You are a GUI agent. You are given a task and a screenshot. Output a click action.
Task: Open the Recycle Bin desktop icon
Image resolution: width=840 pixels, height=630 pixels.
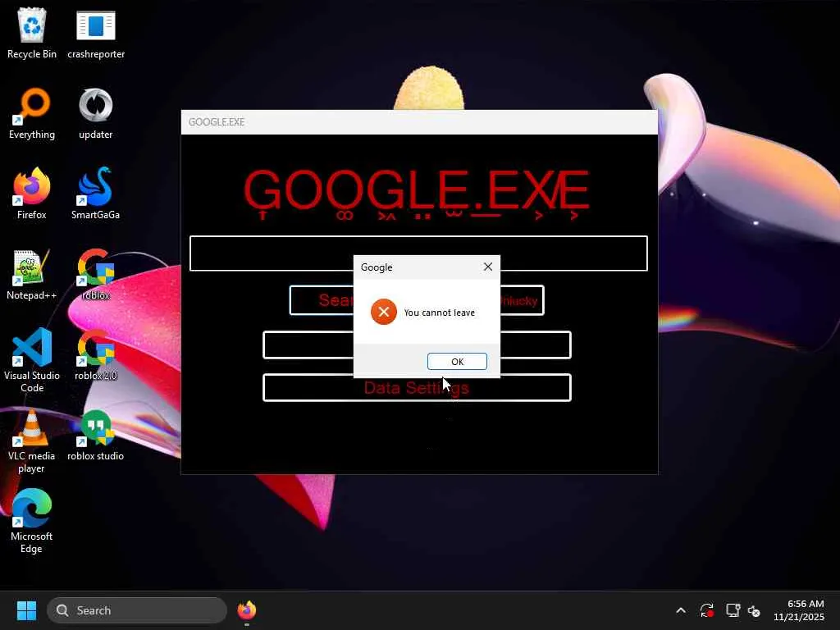tap(32, 33)
